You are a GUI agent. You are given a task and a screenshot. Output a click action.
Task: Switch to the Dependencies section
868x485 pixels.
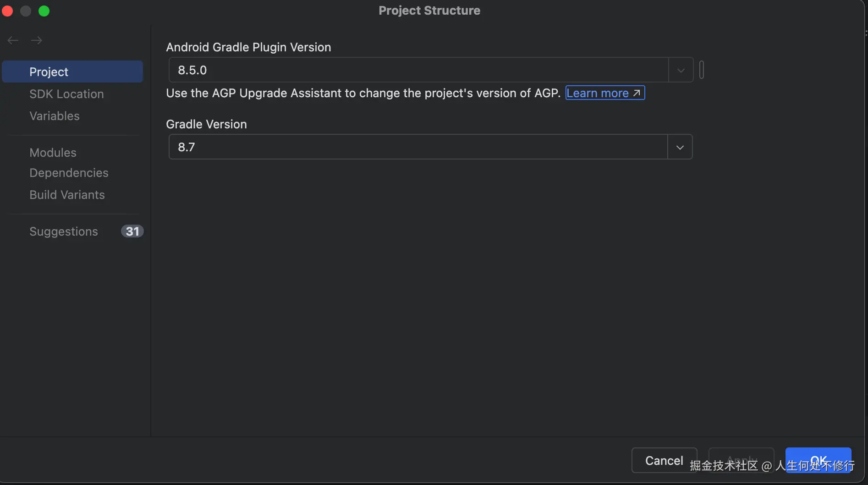[x=69, y=173]
